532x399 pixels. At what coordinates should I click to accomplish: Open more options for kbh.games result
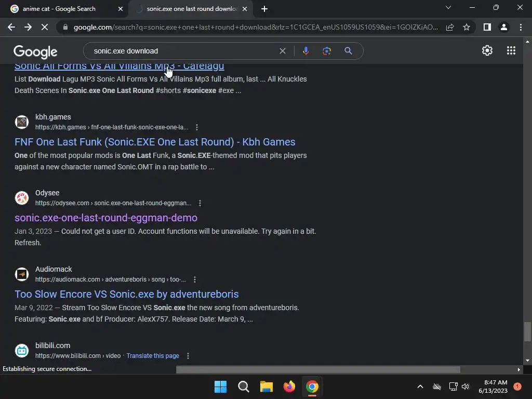click(x=197, y=127)
